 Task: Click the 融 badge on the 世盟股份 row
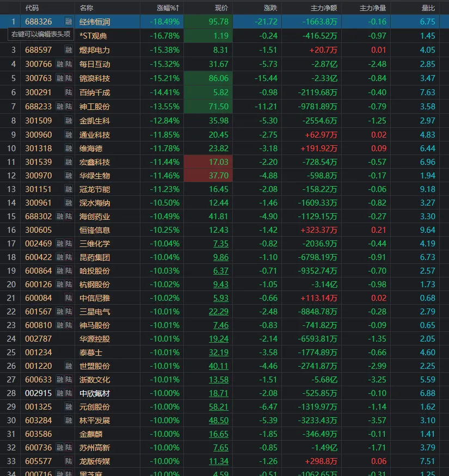(69, 366)
